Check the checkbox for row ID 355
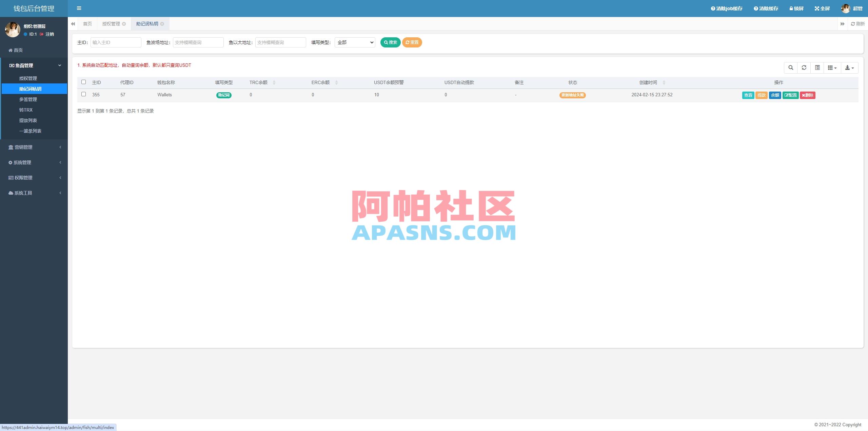 (84, 95)
